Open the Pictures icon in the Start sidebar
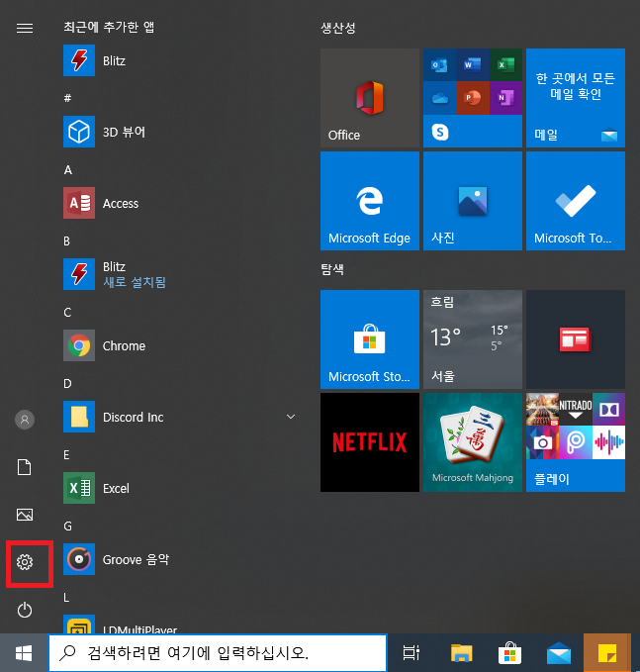640x672 pixels. click(x=25, y=515)
